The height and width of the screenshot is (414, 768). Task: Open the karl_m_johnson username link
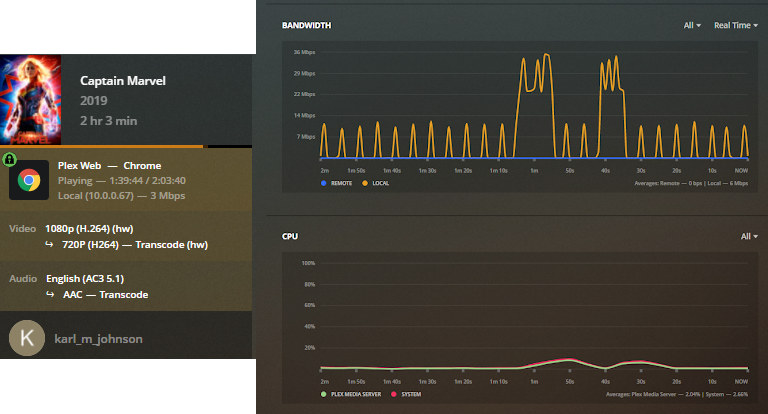coord(98,339)
